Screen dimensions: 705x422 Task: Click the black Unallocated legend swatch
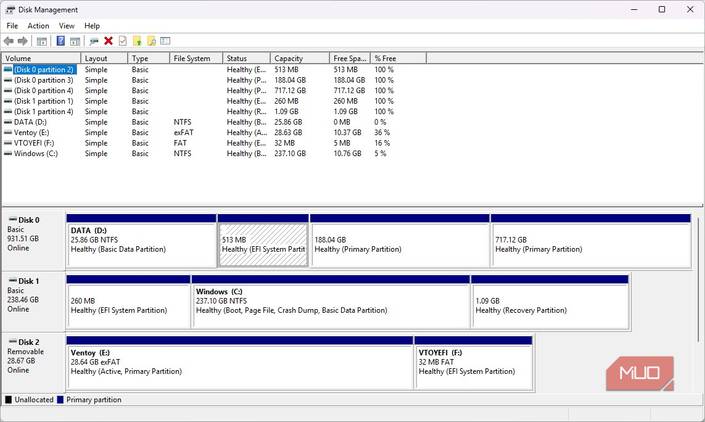(8, 400)
